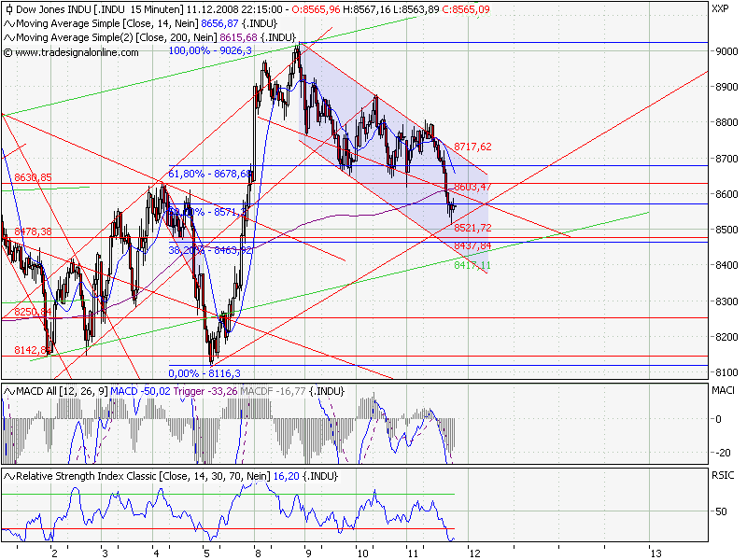Click the 8500 price axis label

pos(726,230)
